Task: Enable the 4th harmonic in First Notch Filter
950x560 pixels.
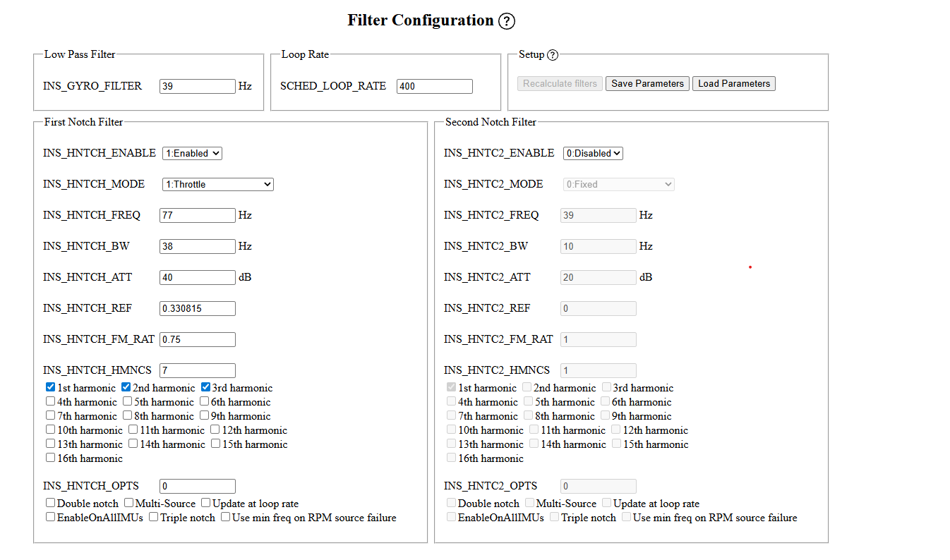Action: pos(51,401)
